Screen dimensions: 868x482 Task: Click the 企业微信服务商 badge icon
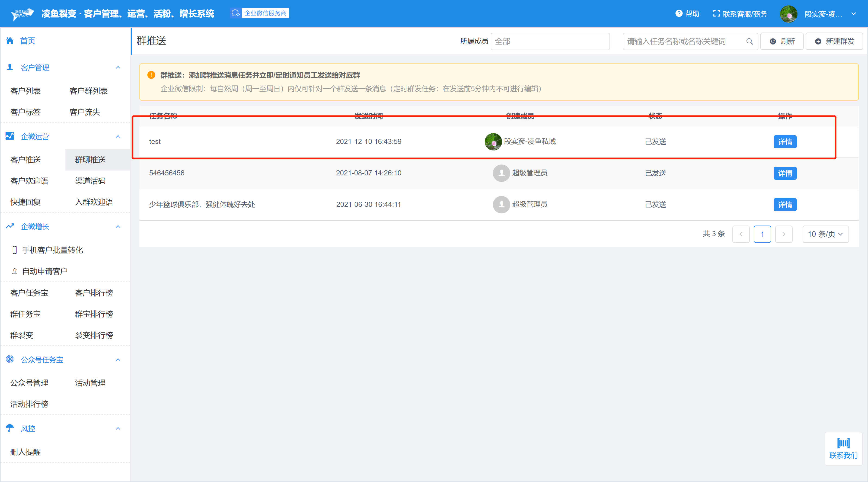[235, 13]
